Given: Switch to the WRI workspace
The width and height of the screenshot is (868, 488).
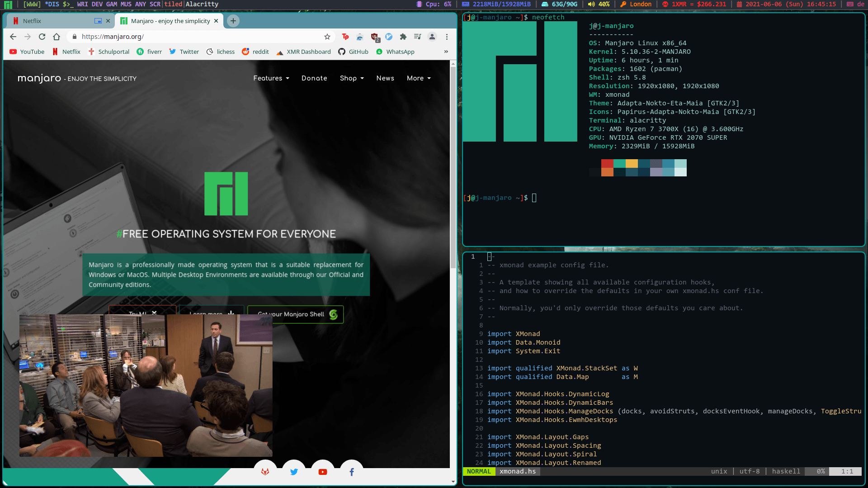Looking at the screenshot, I should pyautogui.click(x=82, y=4).
